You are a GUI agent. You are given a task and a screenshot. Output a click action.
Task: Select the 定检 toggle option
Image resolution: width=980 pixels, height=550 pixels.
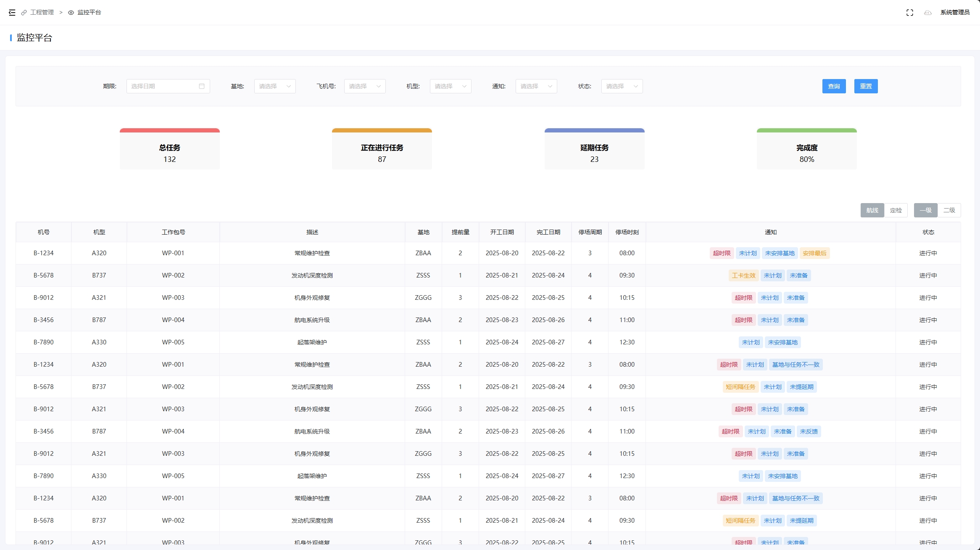(x=896, y=210)
